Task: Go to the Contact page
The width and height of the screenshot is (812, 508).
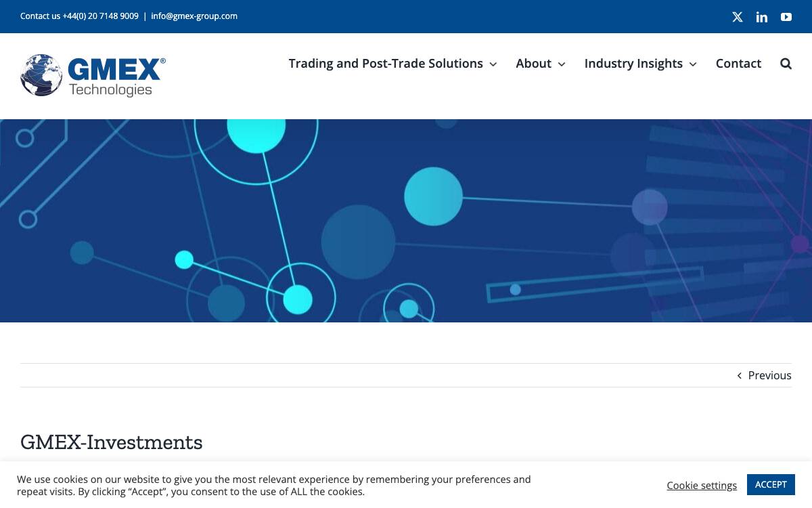Action: tap(738, 64)
